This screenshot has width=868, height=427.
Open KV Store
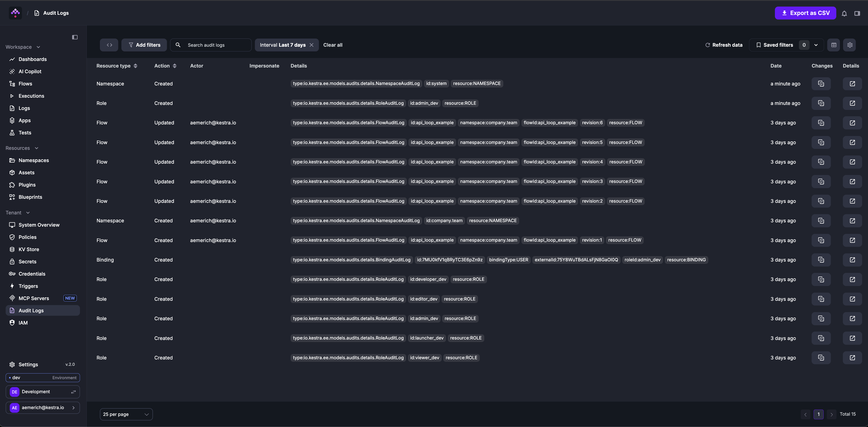tap(43, 249)
